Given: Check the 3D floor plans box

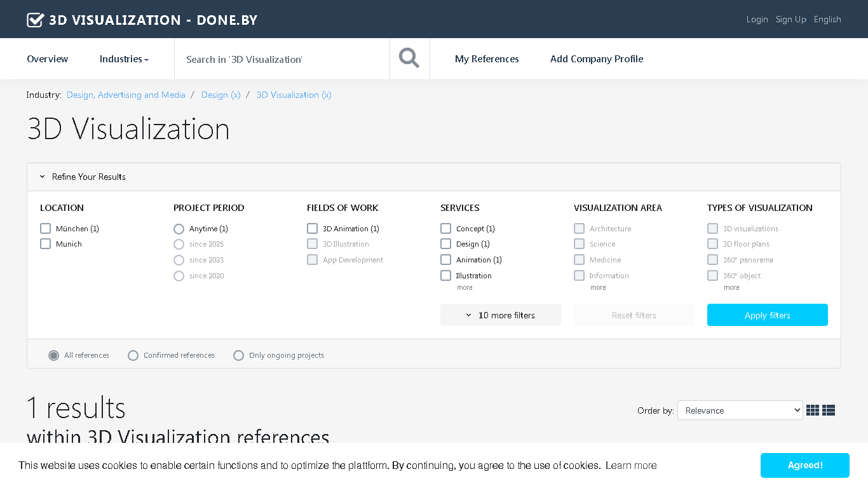Looking at the screenshot, I should point(712,244).
